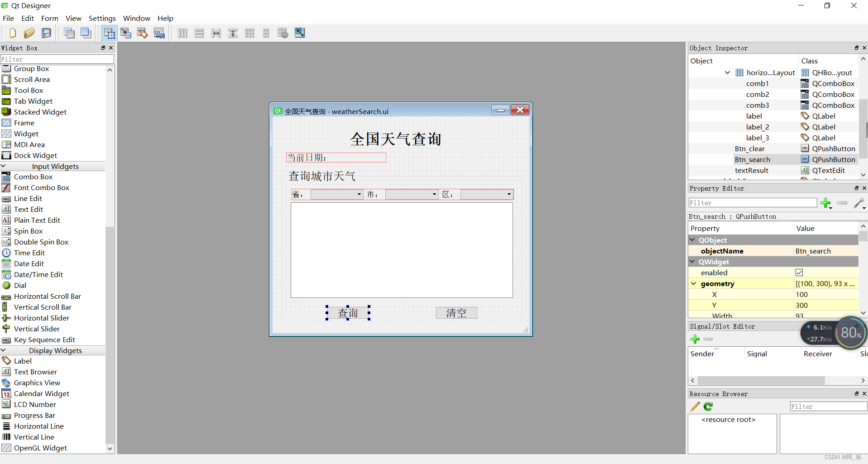Select Progress Bar in Widget Box
Viewport: 868px width, 464px height.
click(x=34, y=416)
